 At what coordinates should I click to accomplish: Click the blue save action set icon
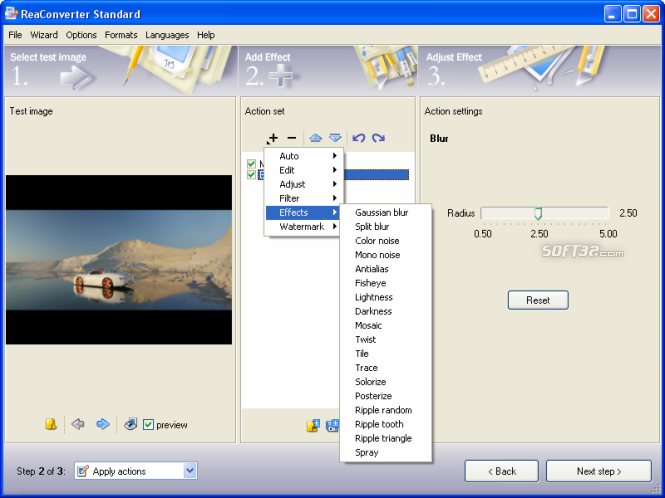332,425
